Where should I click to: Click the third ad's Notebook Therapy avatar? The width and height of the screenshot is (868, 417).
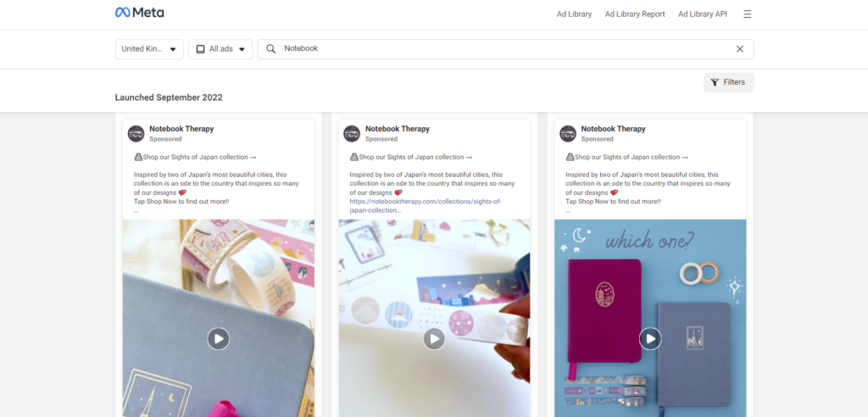point(568,133)
